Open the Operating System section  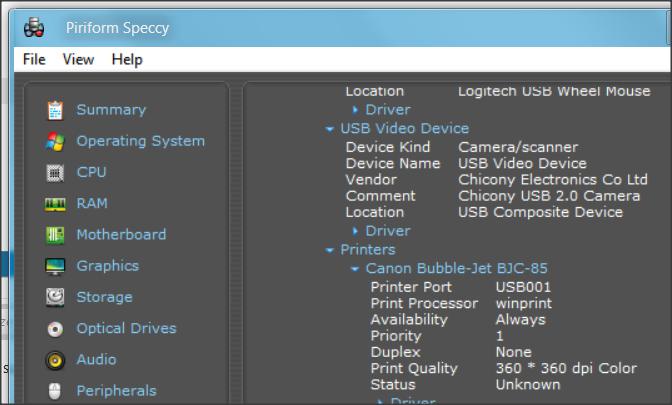tap(141, 141)
